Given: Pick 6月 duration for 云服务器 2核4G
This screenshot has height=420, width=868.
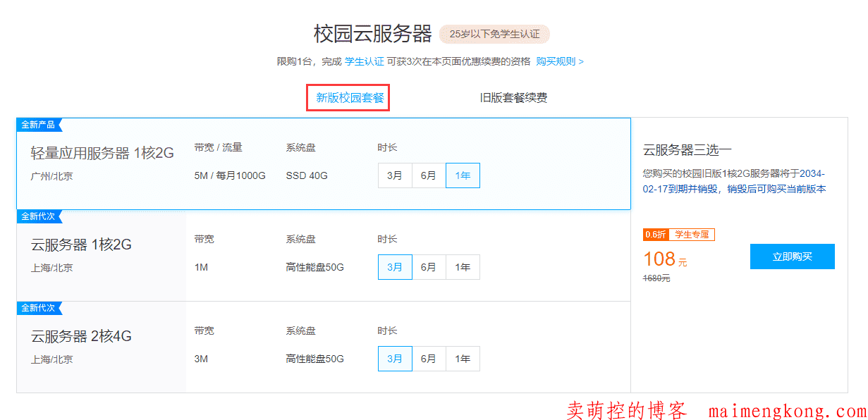Looking at the screenshot, I should [x=429, y=359].
